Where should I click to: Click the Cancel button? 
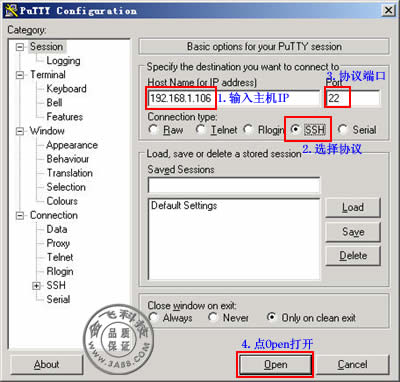pos(352,364)
